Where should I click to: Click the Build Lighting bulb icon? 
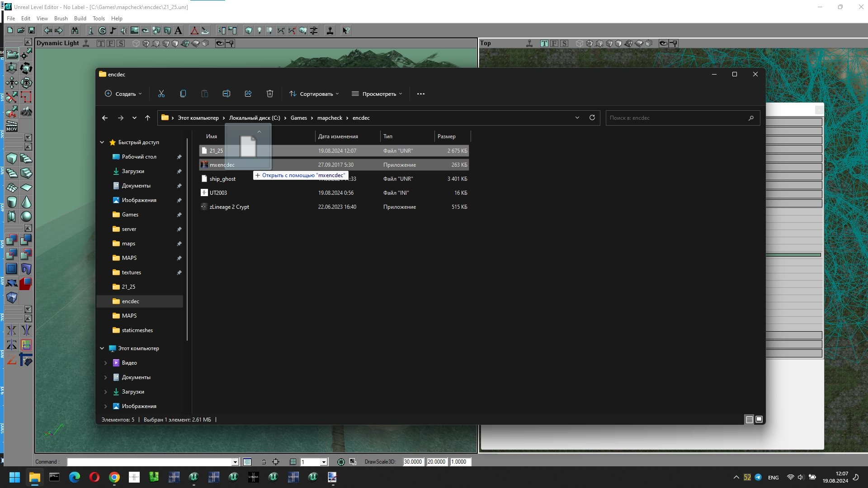[x=259, y=30]
